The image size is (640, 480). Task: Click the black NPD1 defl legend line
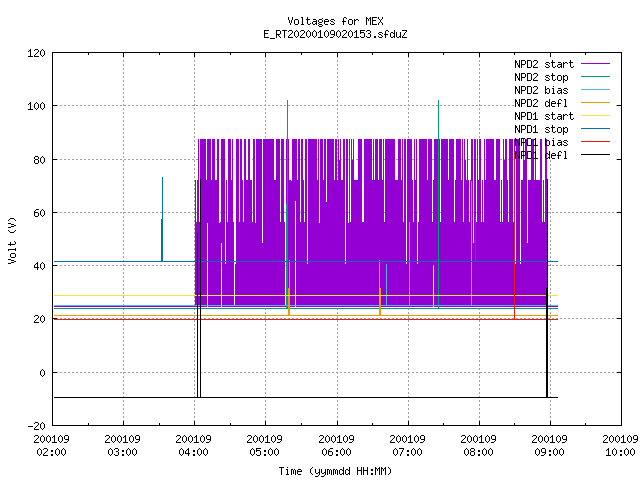(595, 155)
